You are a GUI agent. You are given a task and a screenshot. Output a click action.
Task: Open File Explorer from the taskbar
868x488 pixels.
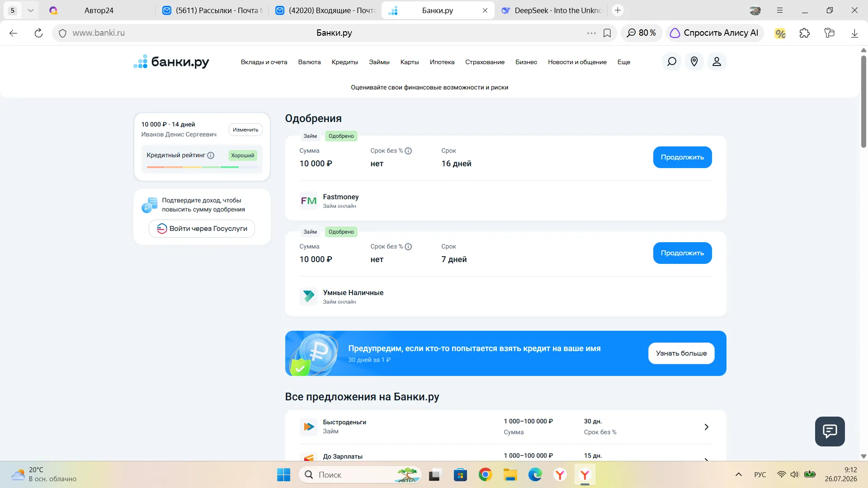pyautogui.click(x=510, y=475)
